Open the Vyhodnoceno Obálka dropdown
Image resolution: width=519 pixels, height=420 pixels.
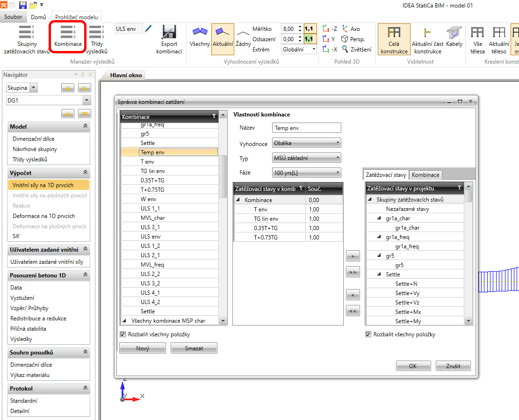(x=306, y=143)
